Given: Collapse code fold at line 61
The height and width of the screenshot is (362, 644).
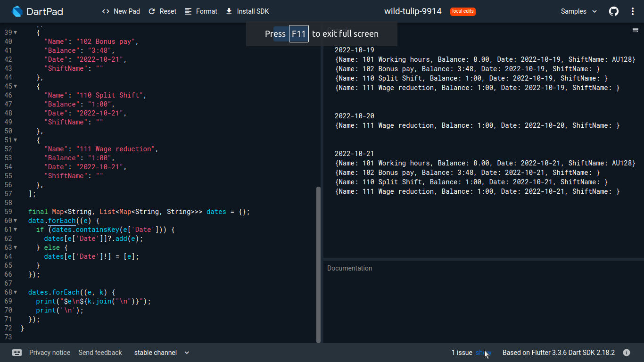Looking at the screenshot, I should pyautogui.click(x=15, y=230).
